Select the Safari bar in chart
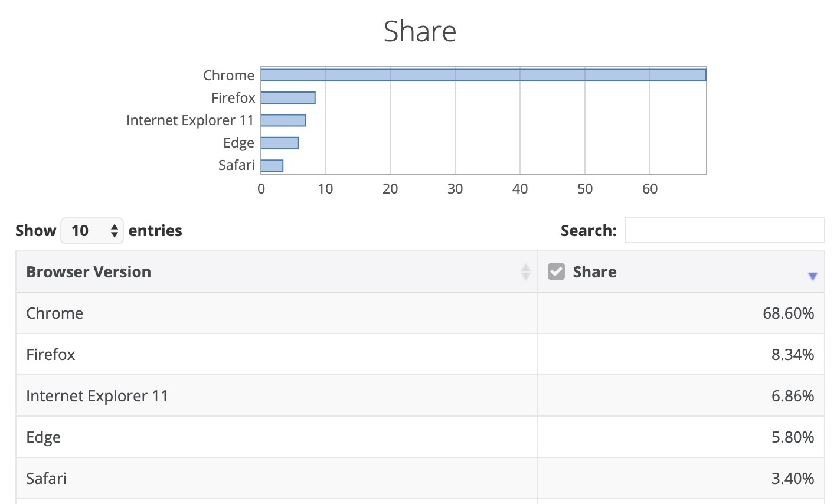Viewport: 837px width, 504px height. click(272, 166)
